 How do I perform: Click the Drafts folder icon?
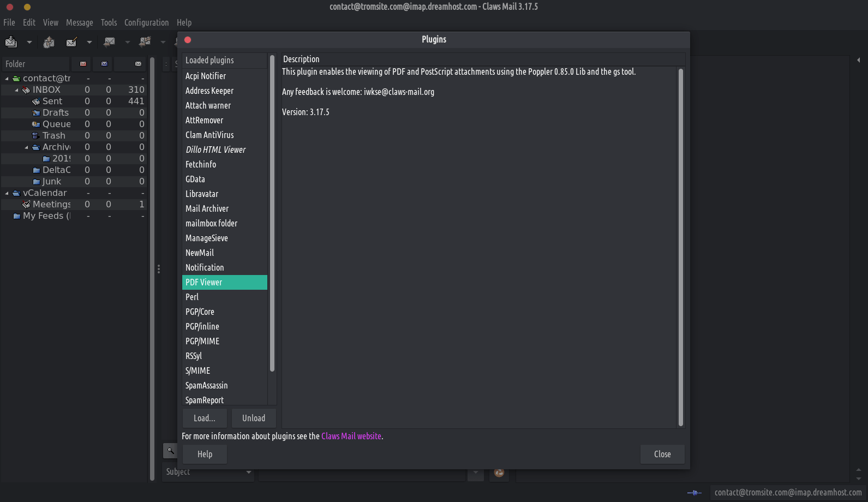36,113
